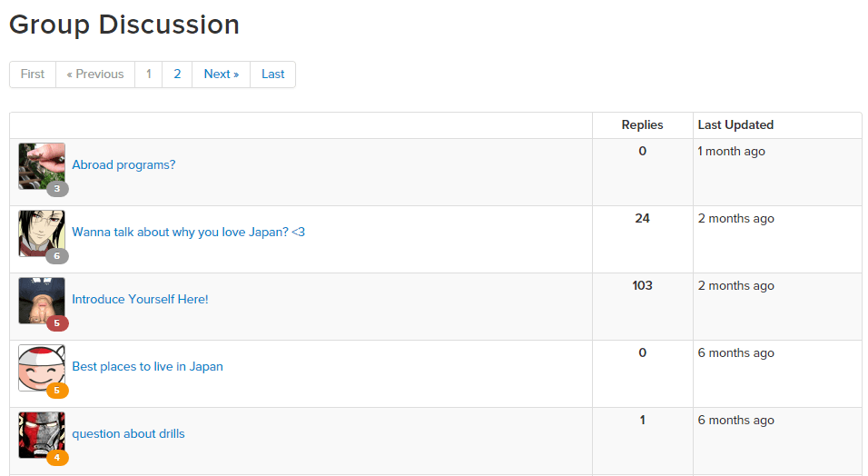Click orange level 5 badge on smiling avatar
This screenshot has height=476, width=868.
pos(57,390)
